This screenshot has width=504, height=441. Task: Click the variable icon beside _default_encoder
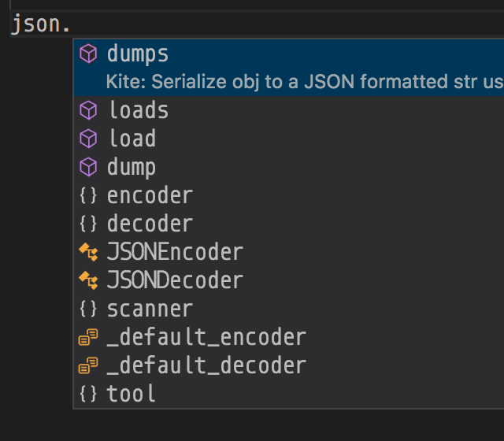click(89, 338)
